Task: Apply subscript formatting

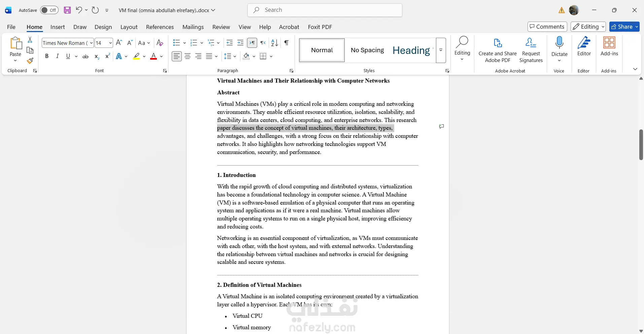Action: [x=97, y=56]
